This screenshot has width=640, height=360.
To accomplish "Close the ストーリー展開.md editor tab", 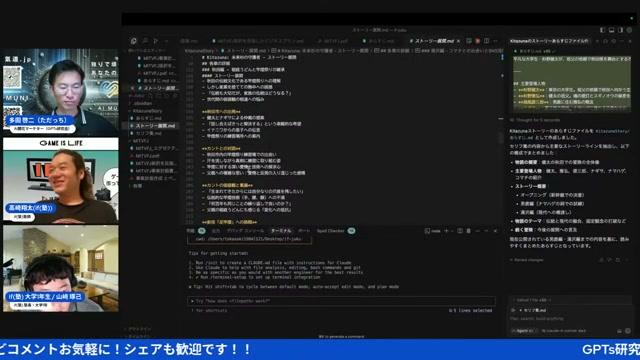I will click(x=458, y=41).
